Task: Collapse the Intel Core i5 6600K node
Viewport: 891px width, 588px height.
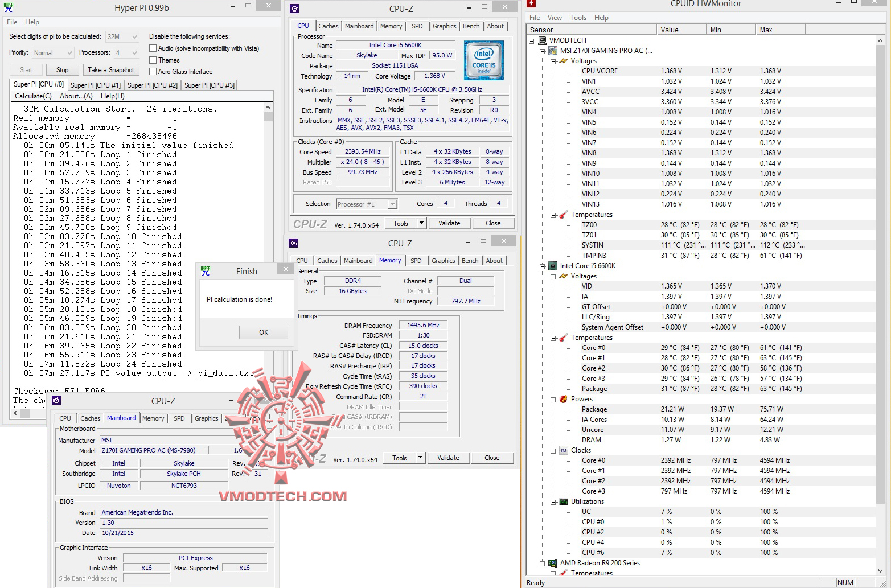Action: 543,266
